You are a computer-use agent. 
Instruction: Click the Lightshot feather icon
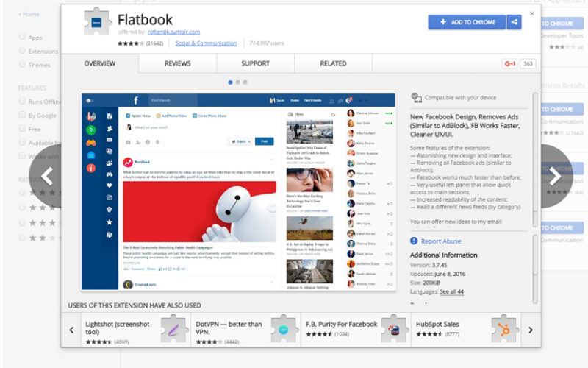pos(174,330)
